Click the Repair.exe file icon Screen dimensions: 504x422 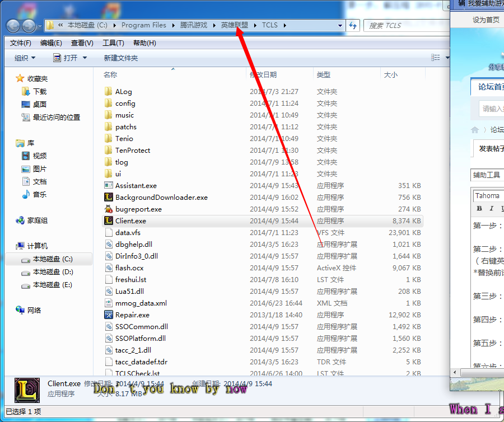pos(109,315)
